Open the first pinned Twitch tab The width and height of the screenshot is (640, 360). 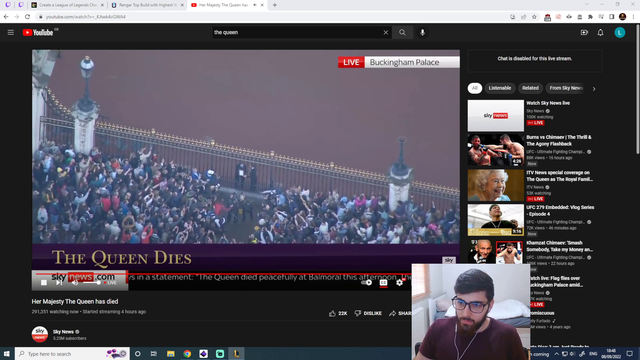click(8, 5)
